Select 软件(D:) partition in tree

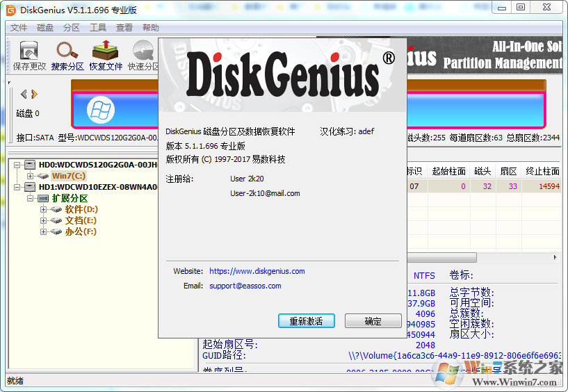[x=81, y=209]
